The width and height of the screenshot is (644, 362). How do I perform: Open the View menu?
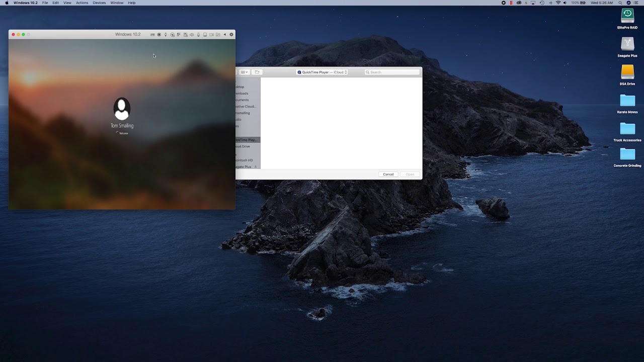tap(67, 3)
